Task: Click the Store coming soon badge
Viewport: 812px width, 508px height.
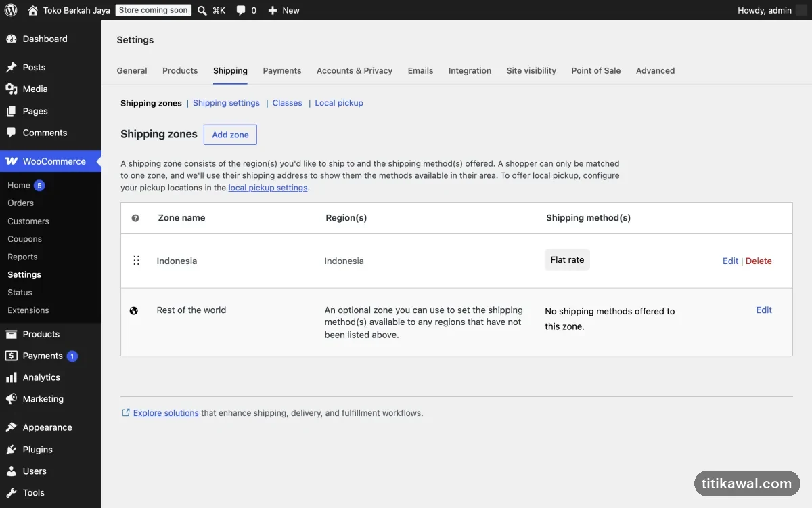Action: pyautogui.click(x=154, y=10)
